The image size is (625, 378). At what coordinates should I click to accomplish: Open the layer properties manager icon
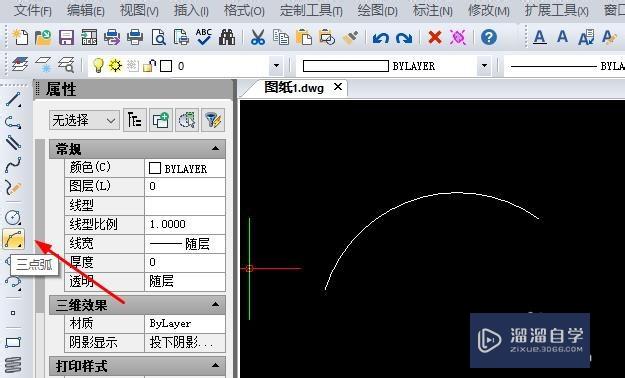20,65
